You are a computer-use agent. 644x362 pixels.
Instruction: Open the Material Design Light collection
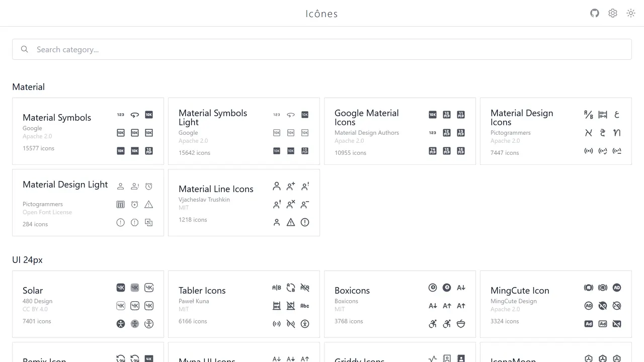(88, 203)
